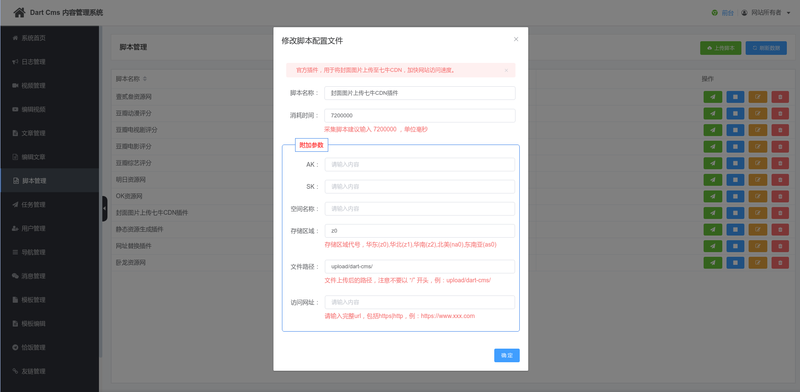Image resolution: width=800 pixels, height=392 pixels.
Task: Go to 用户管理 in the sidebar
Action: tap(49, 228)
